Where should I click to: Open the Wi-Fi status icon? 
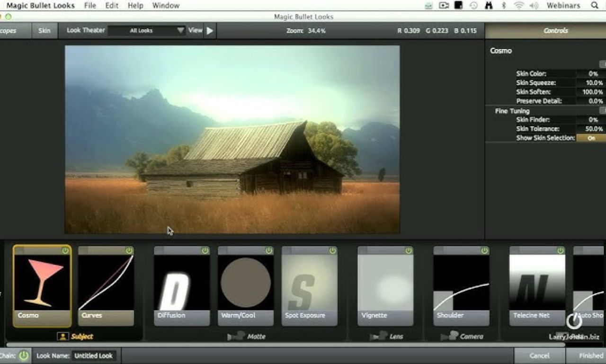519,6
